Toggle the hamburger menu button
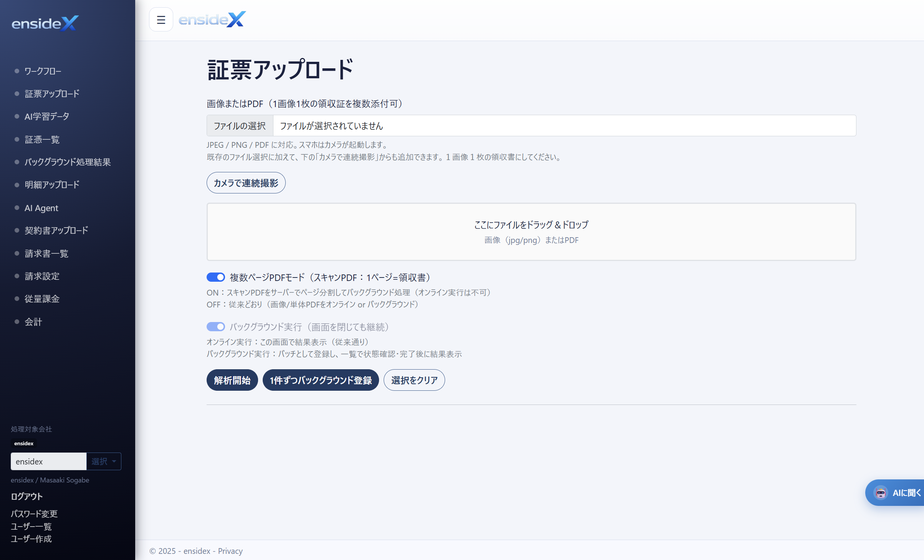 coord(161,20)
